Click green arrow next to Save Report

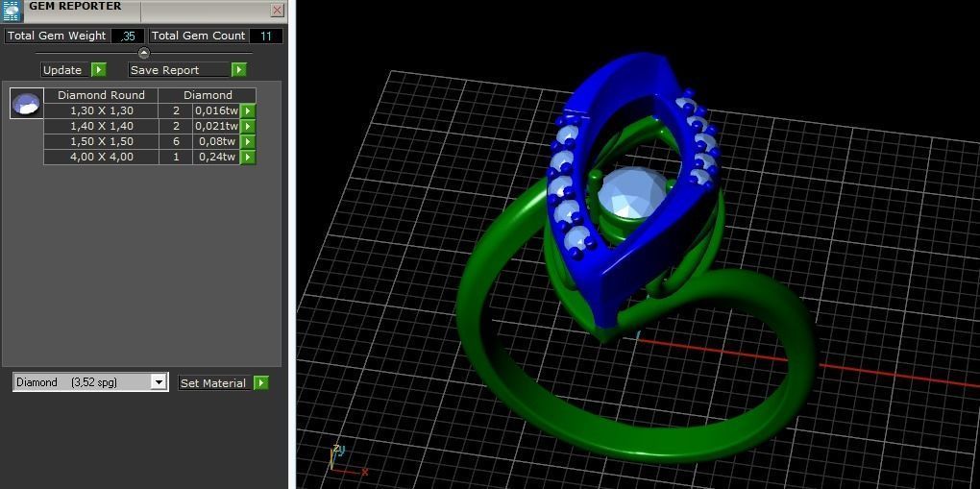(x=238, y=70)
